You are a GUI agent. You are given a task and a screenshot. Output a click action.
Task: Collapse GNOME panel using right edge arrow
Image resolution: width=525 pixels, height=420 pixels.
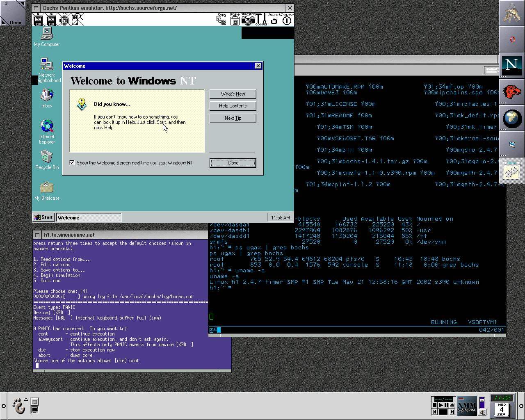click(x=521, y=406)
